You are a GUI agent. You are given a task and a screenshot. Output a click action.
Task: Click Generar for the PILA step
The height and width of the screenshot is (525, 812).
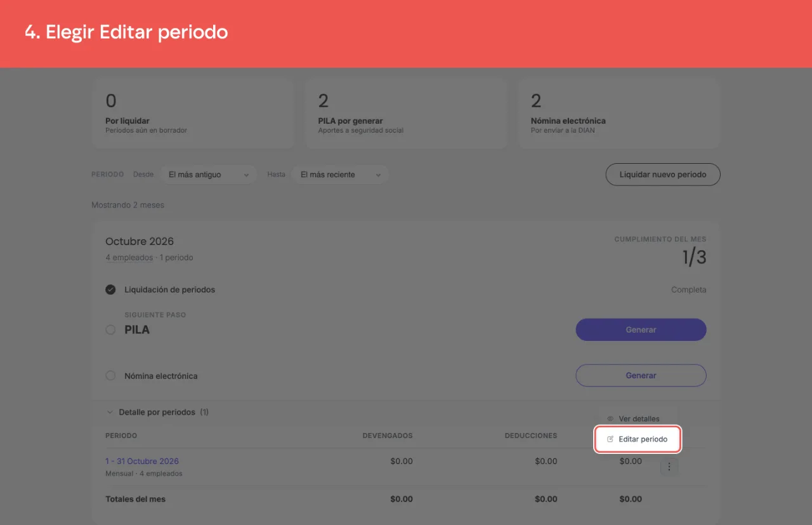coord(641,329)
